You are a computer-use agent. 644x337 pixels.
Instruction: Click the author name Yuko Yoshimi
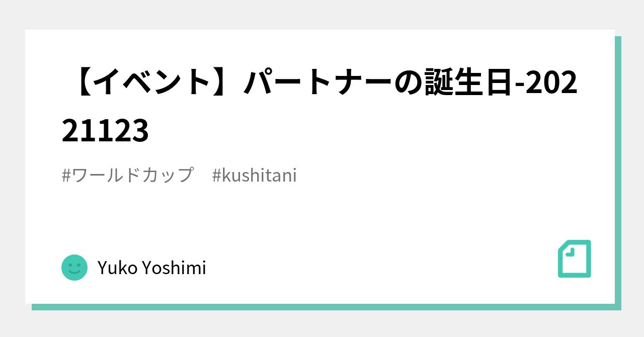point(151,268)
